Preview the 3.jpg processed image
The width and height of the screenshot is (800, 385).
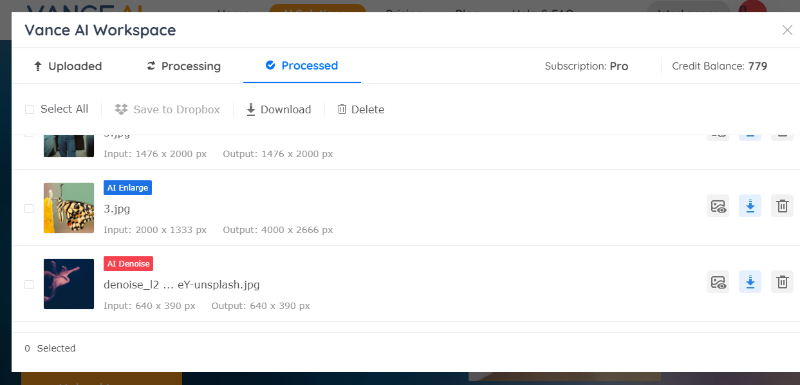718,206
